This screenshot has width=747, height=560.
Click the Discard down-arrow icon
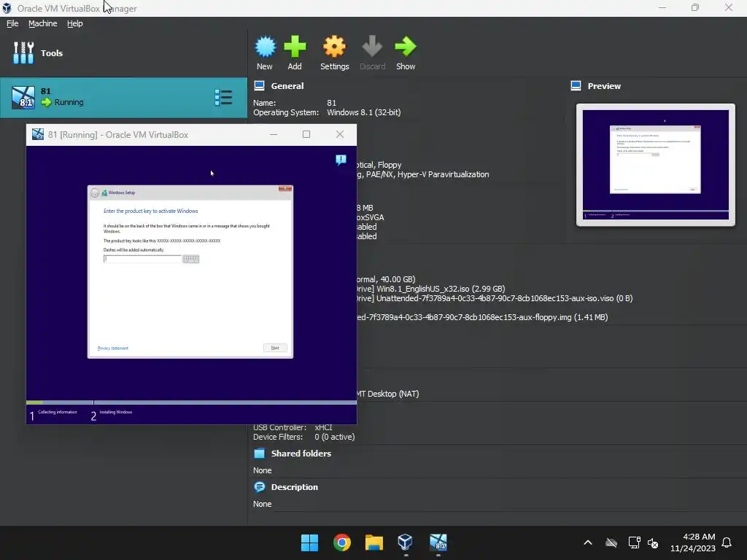click(x=372, y=47)
